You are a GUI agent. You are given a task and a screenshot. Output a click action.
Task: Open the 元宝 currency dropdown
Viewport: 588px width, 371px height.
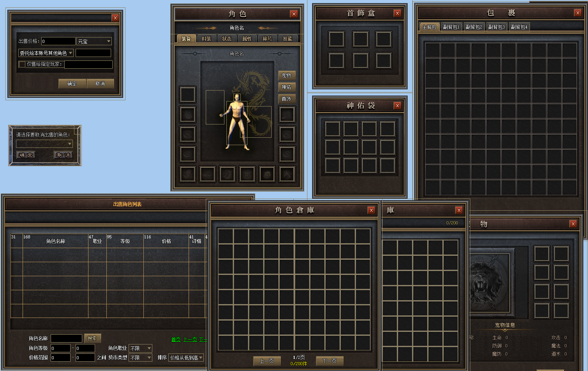click(x=94, y=41)
